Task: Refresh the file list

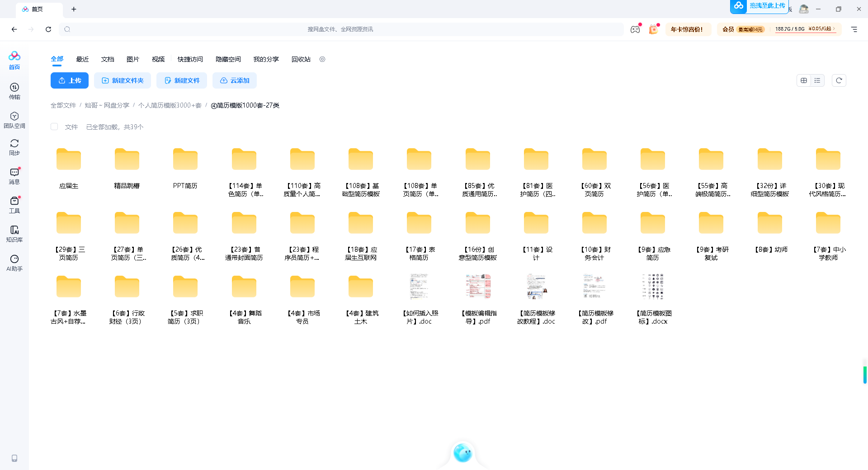Action: coord(839,80)
